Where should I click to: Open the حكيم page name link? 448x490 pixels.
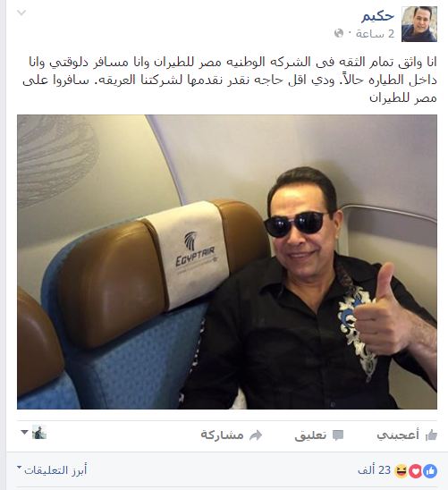(377, 15)
